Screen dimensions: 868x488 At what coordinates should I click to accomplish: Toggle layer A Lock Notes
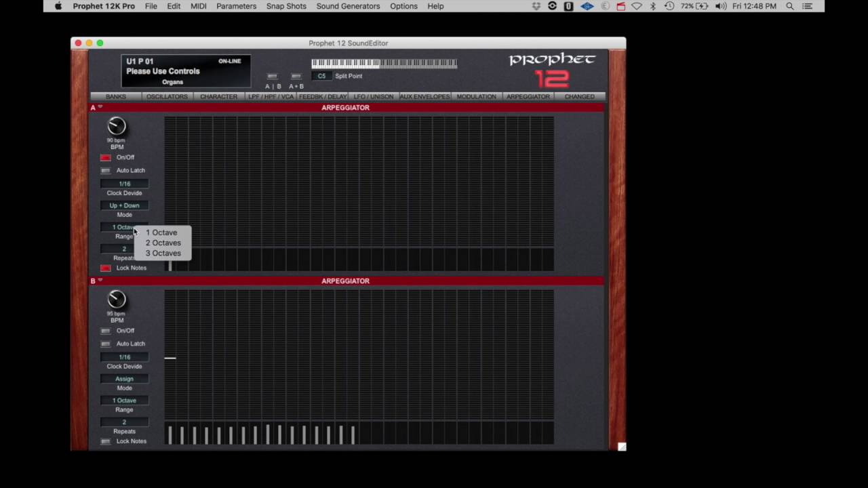pos(105,268)
